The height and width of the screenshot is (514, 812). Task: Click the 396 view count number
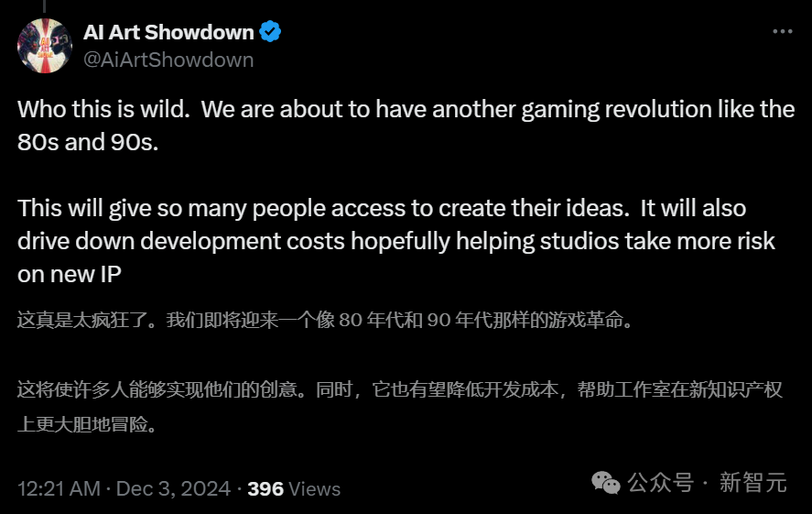click(265, 488)
